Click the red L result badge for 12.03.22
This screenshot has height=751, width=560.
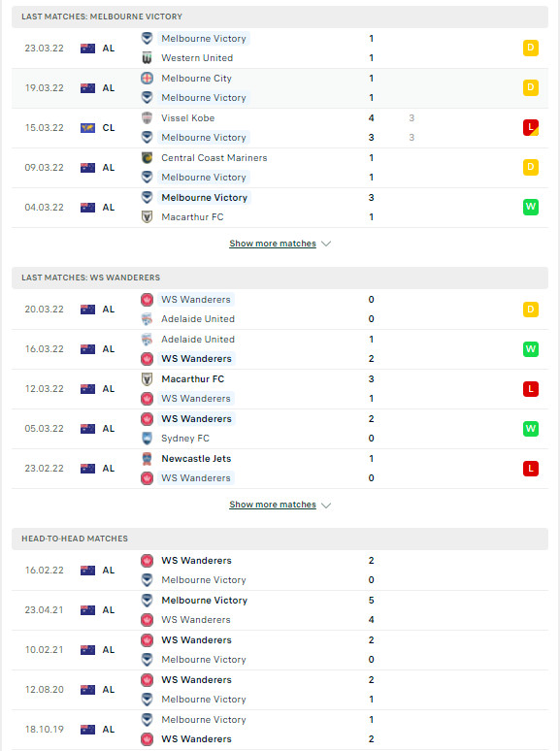[x=531, y=389]
